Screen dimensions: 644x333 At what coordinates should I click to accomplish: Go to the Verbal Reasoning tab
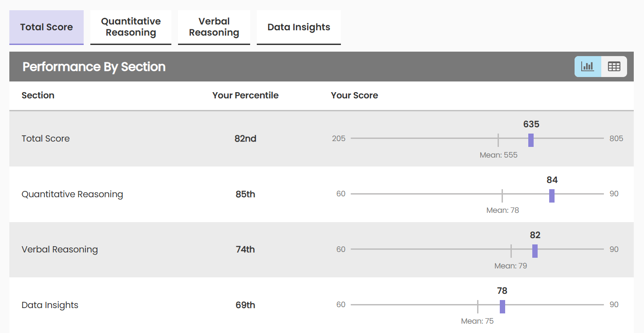[214, 27]
